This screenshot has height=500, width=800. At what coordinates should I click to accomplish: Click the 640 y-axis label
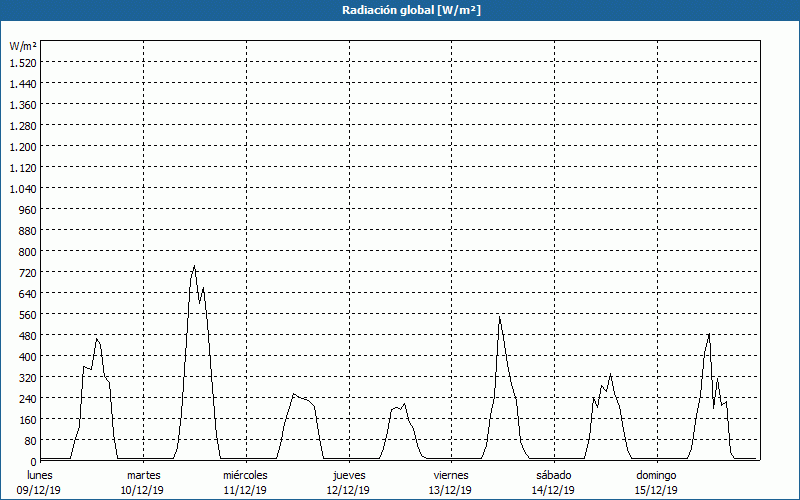(x=28, y=293)
